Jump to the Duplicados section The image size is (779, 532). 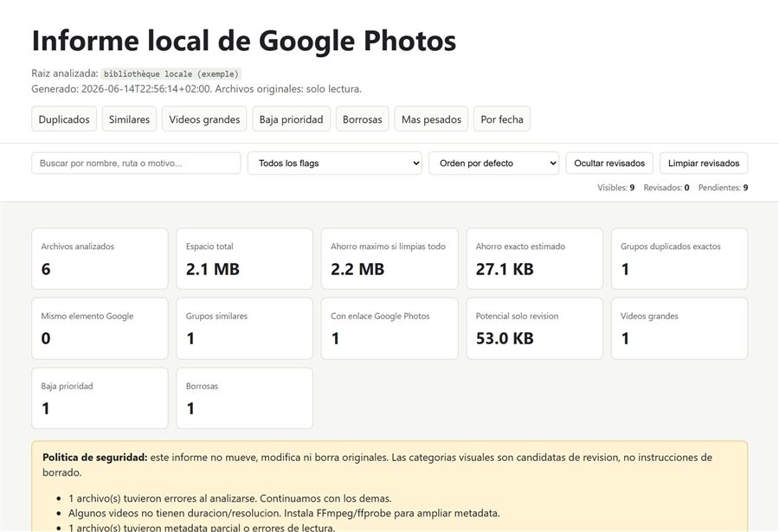(64, 119)
